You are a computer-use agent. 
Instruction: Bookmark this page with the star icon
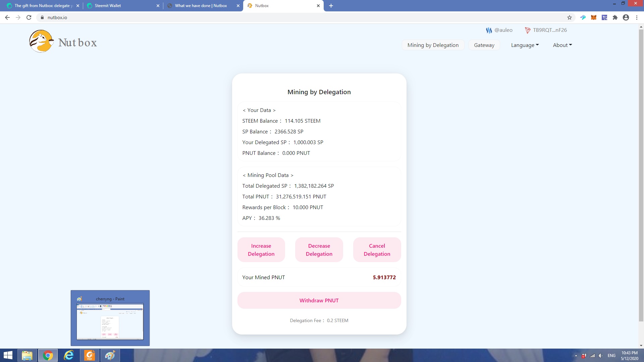569,17
